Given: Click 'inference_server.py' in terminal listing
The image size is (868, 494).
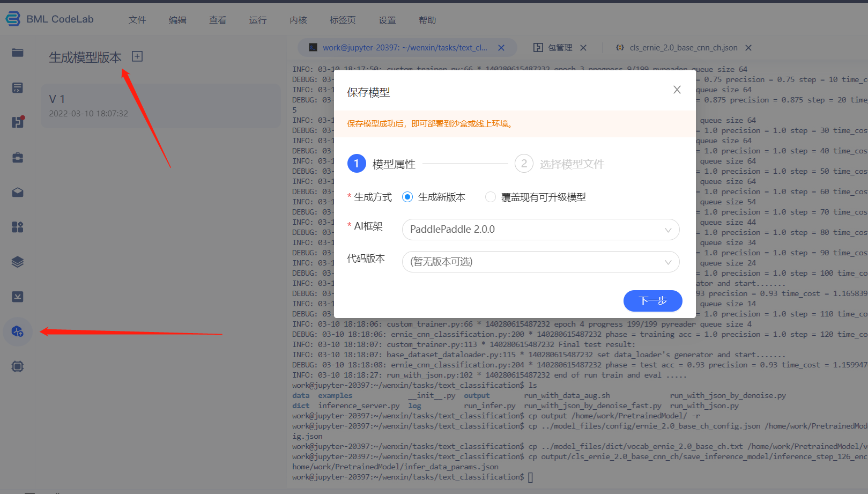Looking at the screenshot, I should tap(359, 405).
